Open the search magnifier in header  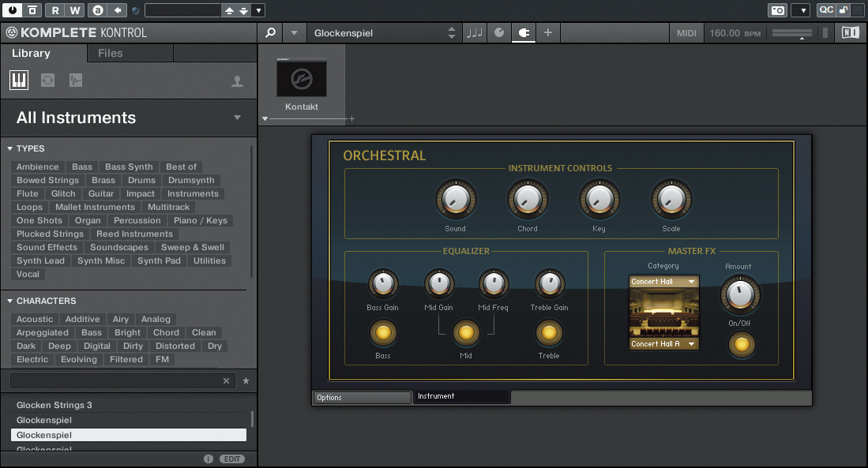pyautogui.click(x=270, y=32)
